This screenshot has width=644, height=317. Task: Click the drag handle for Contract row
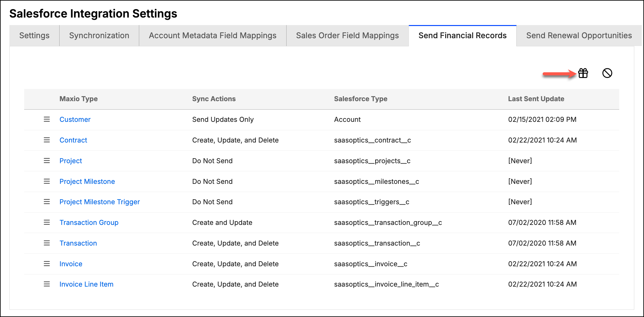coord(47,140)
